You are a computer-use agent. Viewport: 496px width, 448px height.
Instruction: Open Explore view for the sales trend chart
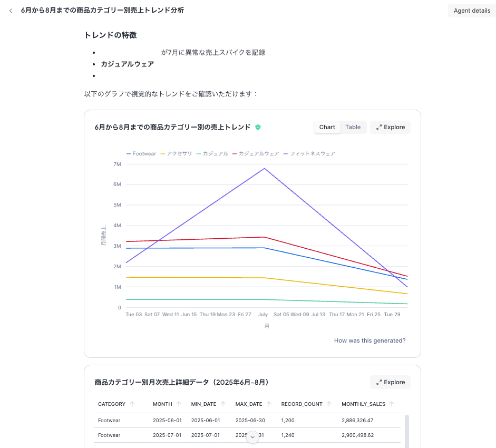tap(390, 127)
